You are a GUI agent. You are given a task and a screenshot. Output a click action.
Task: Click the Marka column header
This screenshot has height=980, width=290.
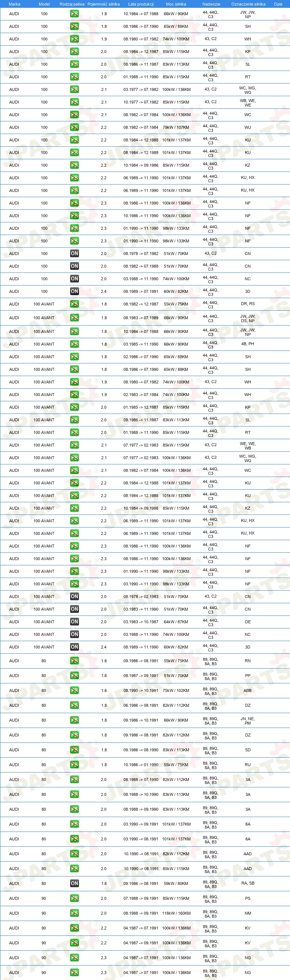click(x=14, y=4)
